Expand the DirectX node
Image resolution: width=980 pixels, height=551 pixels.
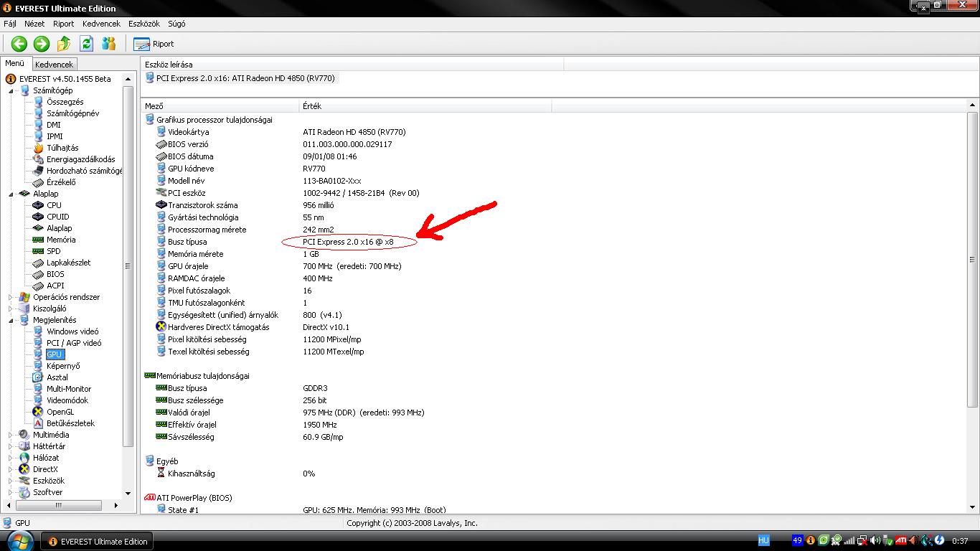pyautogui.click(x=11, y=469)
